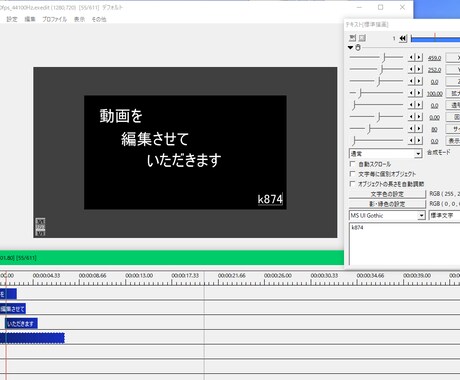This screenshot has height=380, width=460.
Task: Click the camera control icon beside the triangle
Action: tap(358, 47)
